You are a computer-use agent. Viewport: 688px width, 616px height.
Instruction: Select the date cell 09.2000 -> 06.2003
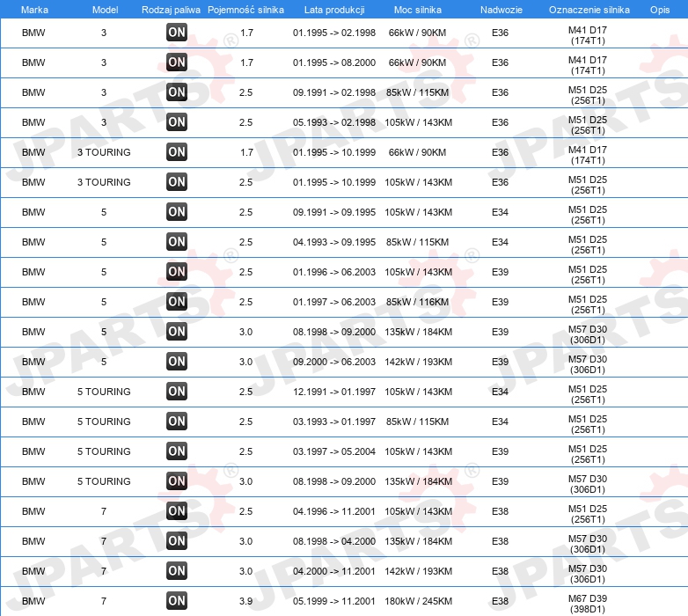(334, 362)
